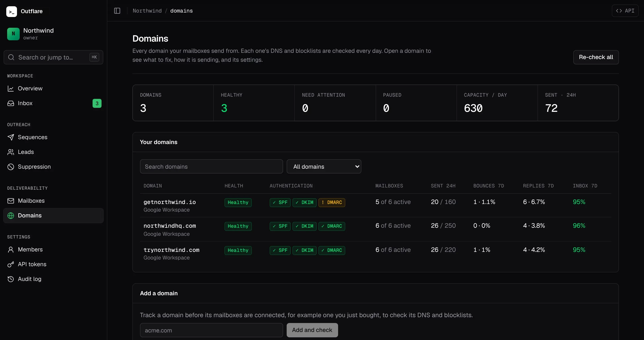The width and height of the screenshot is (644, 340).
Task: Click the acme.com domain input
Action: pos(211,330)
